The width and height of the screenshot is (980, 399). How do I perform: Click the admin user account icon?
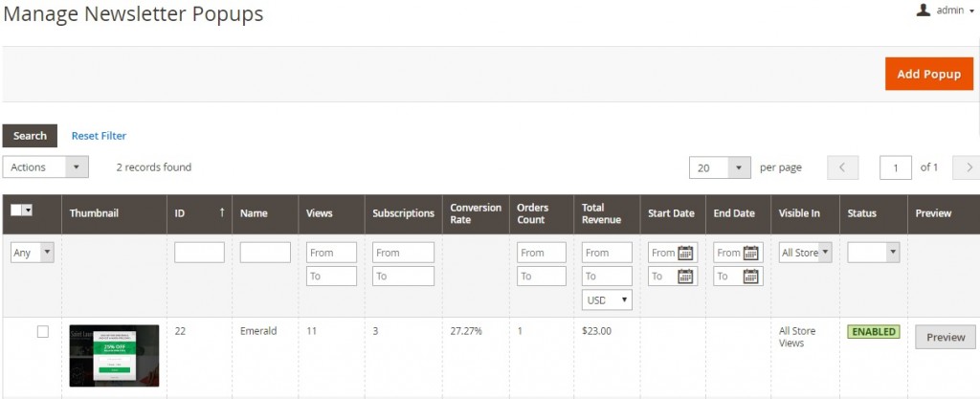point(924,10)
